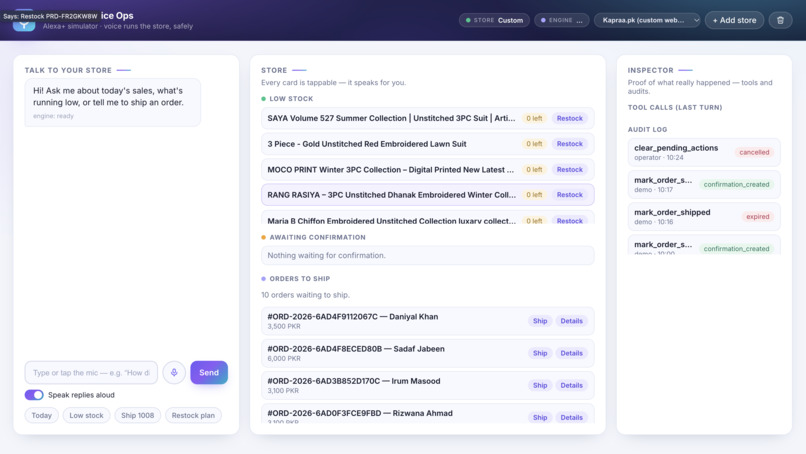
Task: Open the Kapraa.pk store dropdown
Action: 647,20
